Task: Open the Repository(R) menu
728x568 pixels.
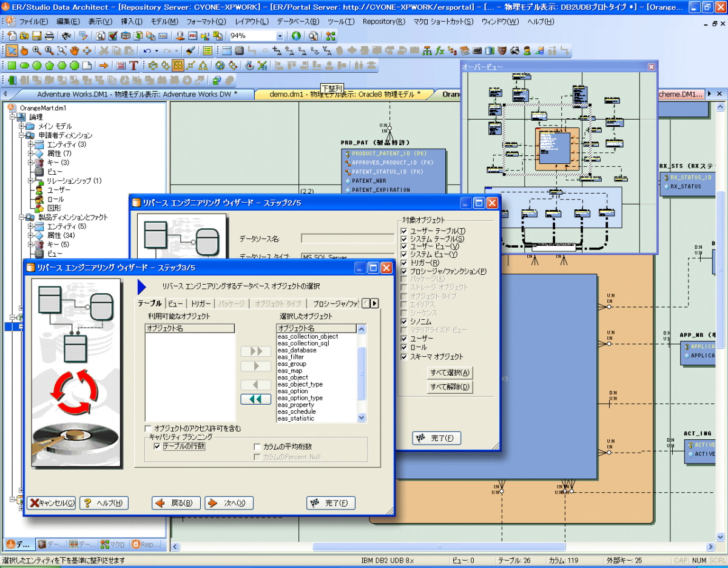Action: pos(384,21)
